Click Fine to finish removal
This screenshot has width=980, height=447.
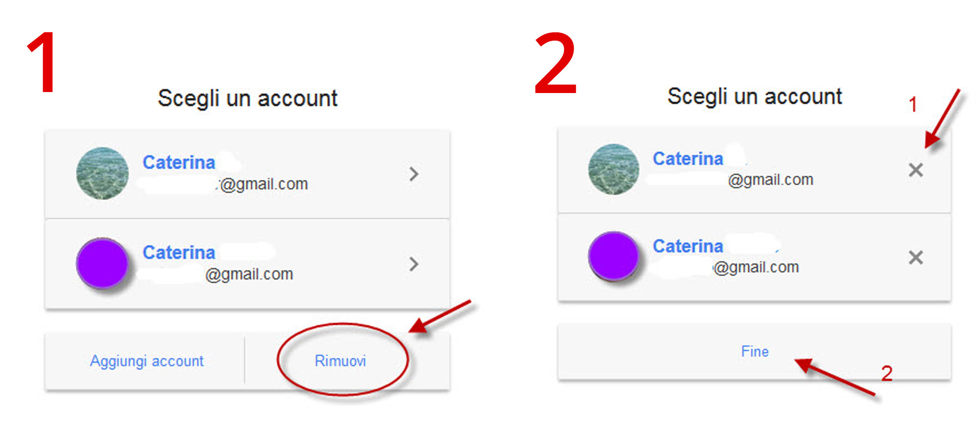point(755,351)
